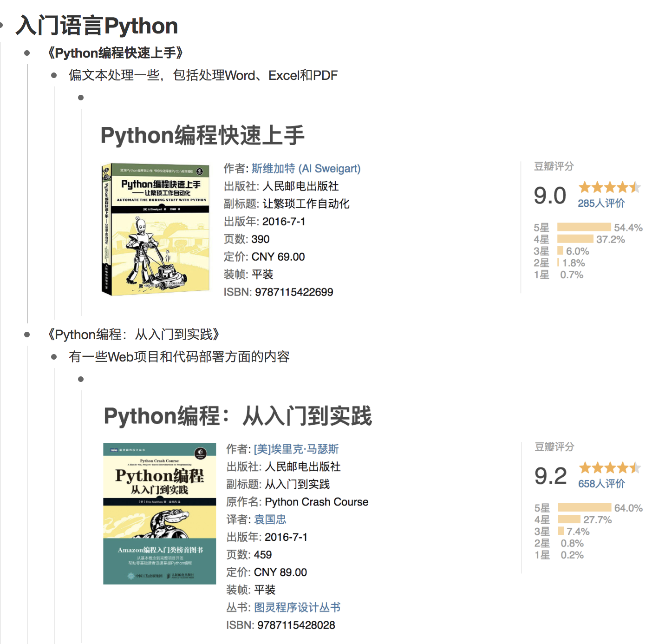Screen dimensions: 652x644
Task: Collapse the empty bullet above Python编程快速上手 card
Action: click(x=81, y=98)
